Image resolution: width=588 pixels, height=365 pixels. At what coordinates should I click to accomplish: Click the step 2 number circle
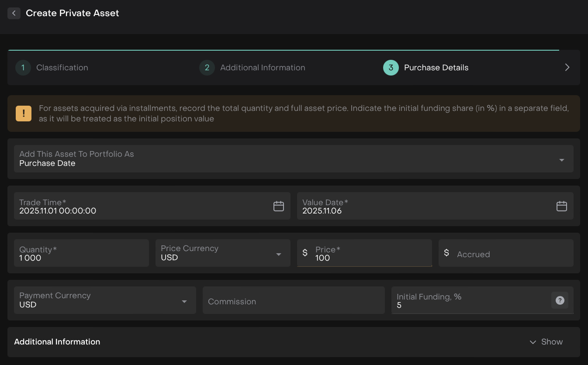(207, 68)
